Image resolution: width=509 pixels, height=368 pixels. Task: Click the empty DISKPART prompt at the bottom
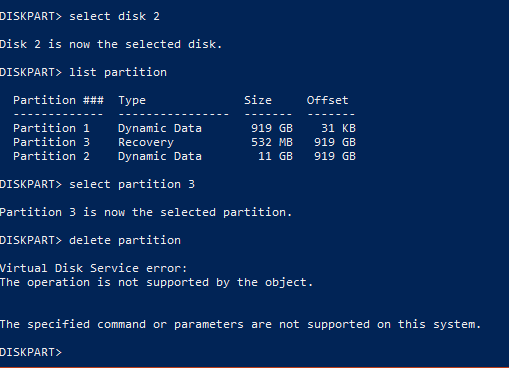tap(31, 352)
